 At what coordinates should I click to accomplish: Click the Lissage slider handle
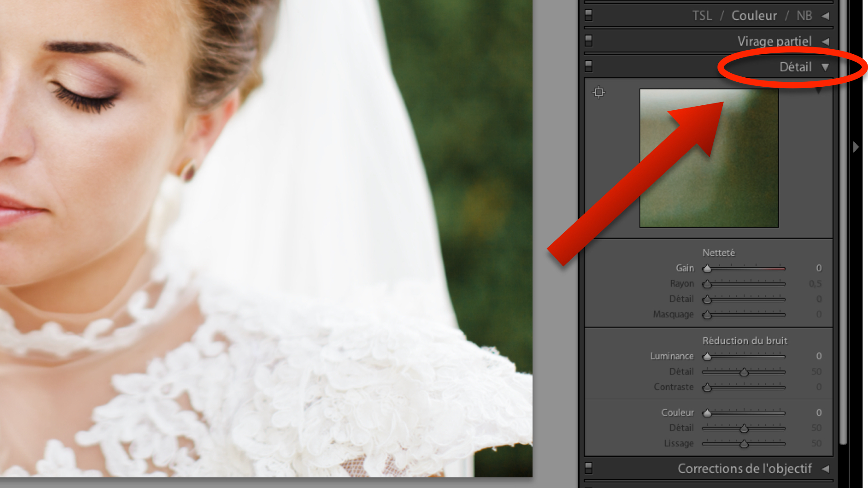tap(744, 444)
